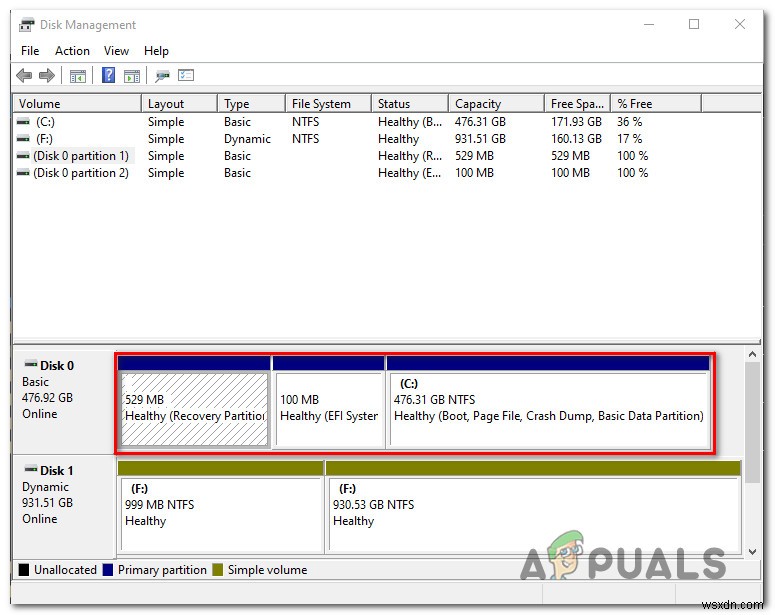Click the Back arrow toolbar icon
This screenshot has height=615, width=775.
coord(24,76)
